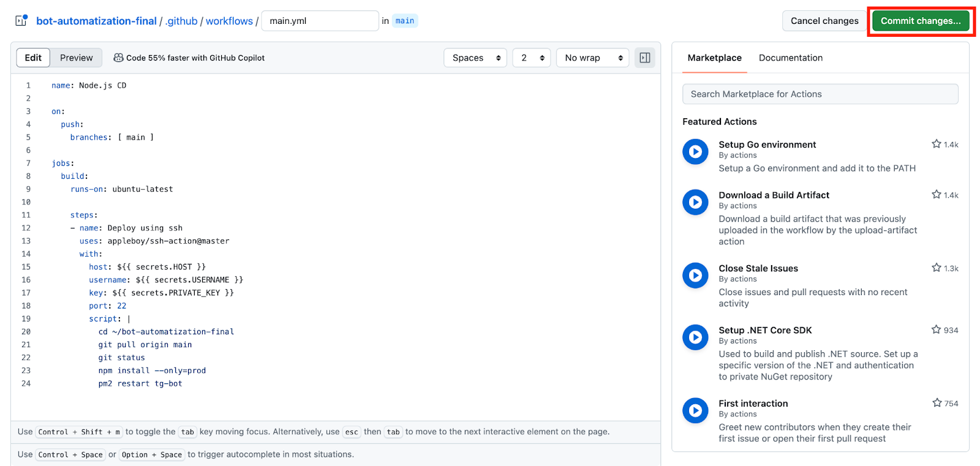
Task: Click line 13 'uses: appleboy/ssh-action@master'
Action: (x=154, y=241)
